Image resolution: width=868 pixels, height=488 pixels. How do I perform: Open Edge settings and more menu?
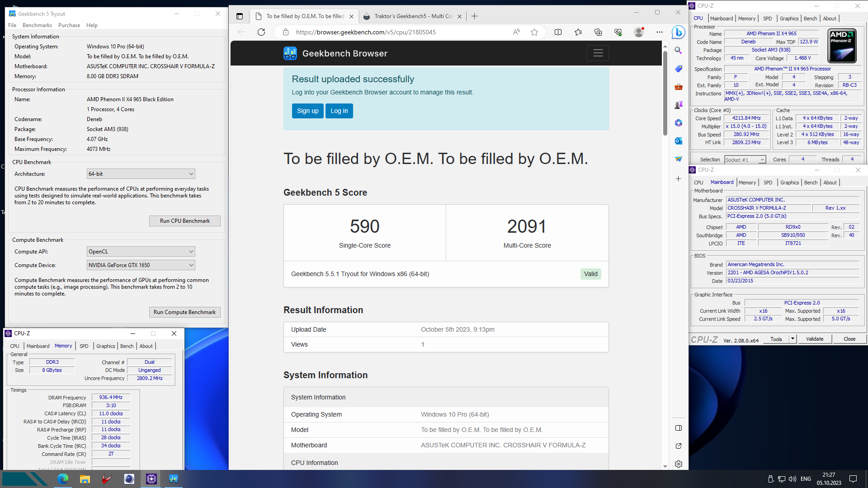(x=660, y=32)
